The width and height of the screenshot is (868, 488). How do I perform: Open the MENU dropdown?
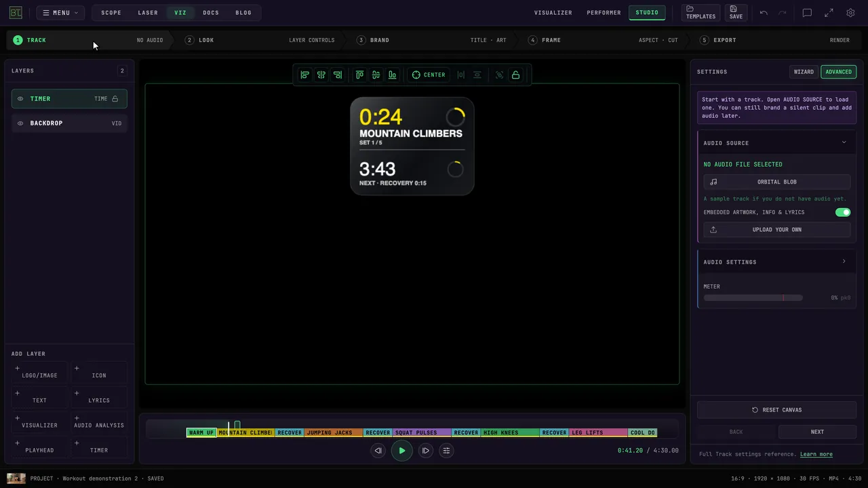(60, 13)
